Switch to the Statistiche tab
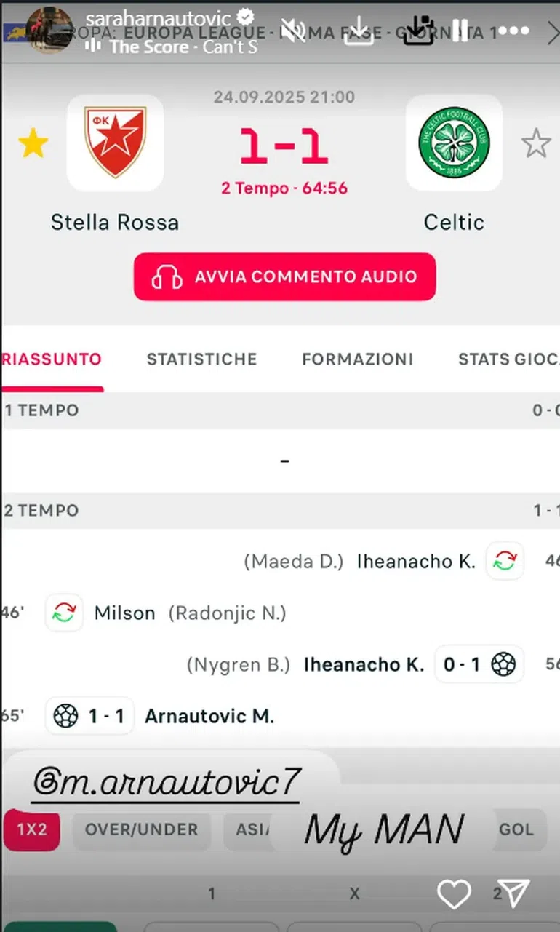The height and width of the screenshot is (932, 560). pyautogui.click(x=201, y=359)
